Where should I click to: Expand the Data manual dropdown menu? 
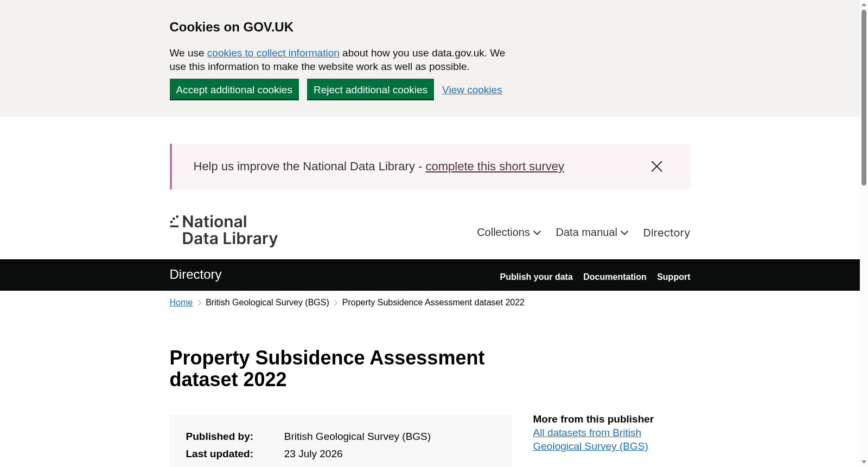pyautogui.click(x=592, y=232)
